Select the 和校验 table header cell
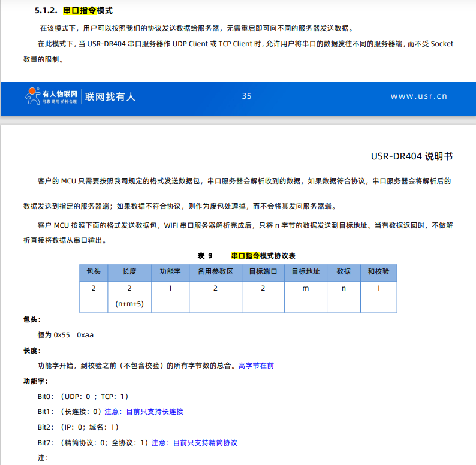476x465 pixels. click(x=378, y=271)
